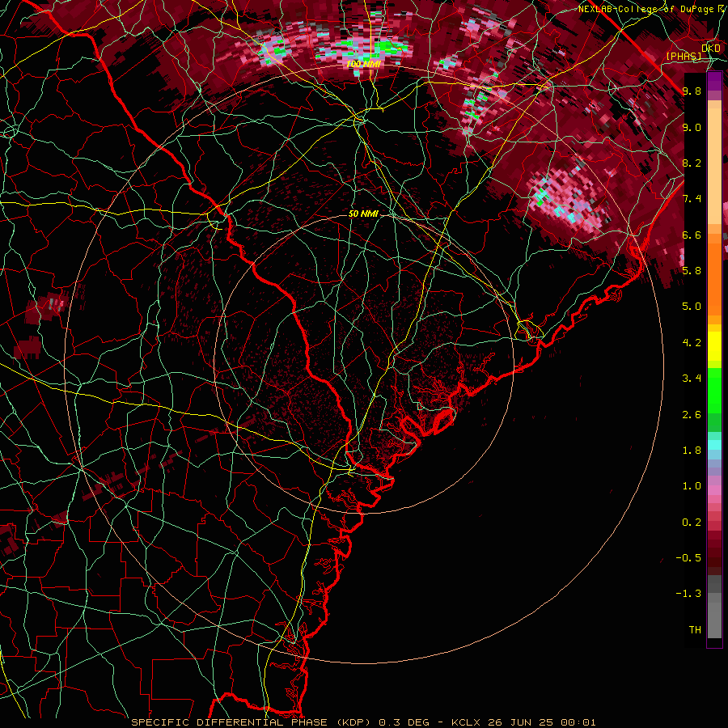Click the -0.5 scale value
728x728 pixels.
(x=688, y=557)
